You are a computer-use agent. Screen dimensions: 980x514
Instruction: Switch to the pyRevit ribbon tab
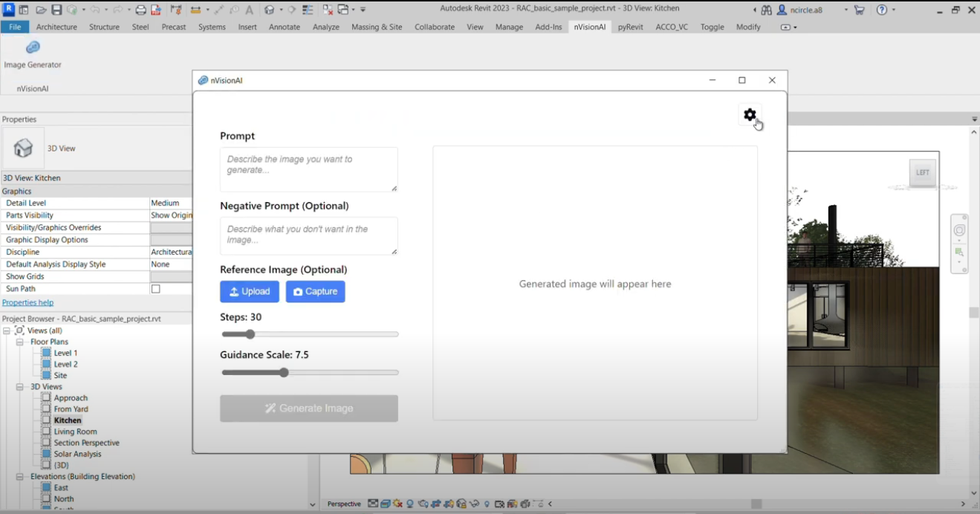[x=631, y=27]
